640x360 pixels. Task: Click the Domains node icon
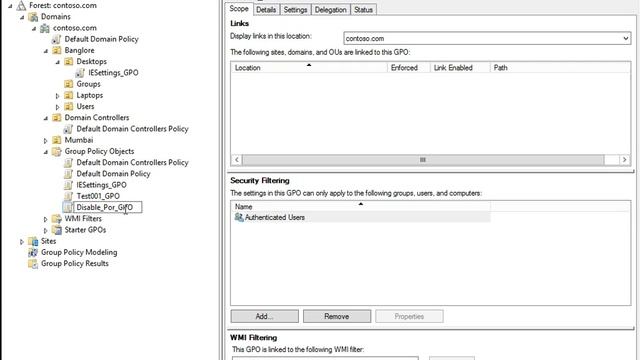33,17
